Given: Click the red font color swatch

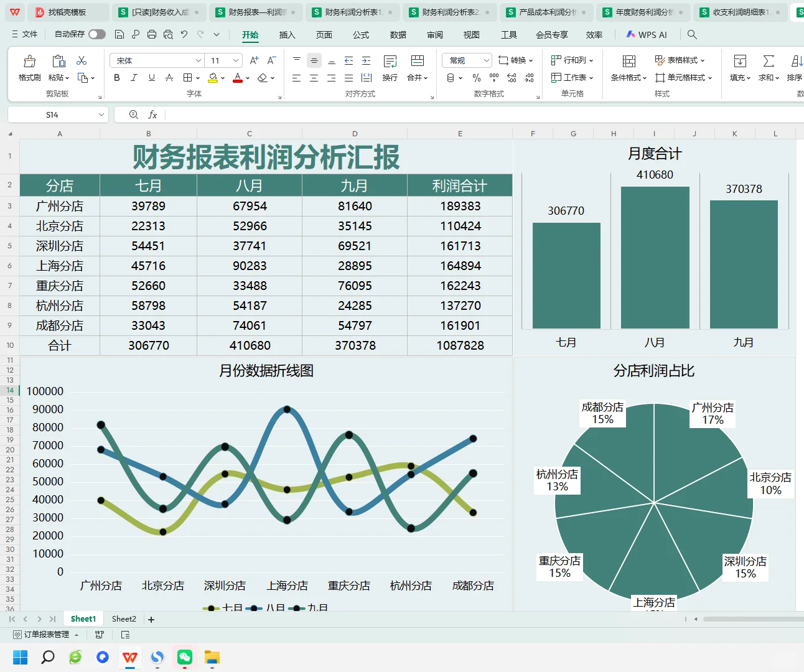Looking at the screenshot, I should click(237, 78).
